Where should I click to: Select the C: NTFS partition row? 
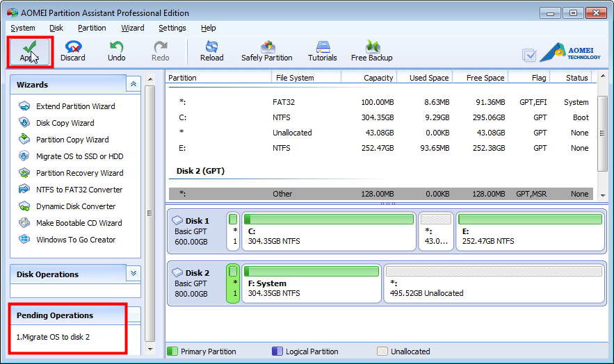pyautogui.click(x=381, y=117)
